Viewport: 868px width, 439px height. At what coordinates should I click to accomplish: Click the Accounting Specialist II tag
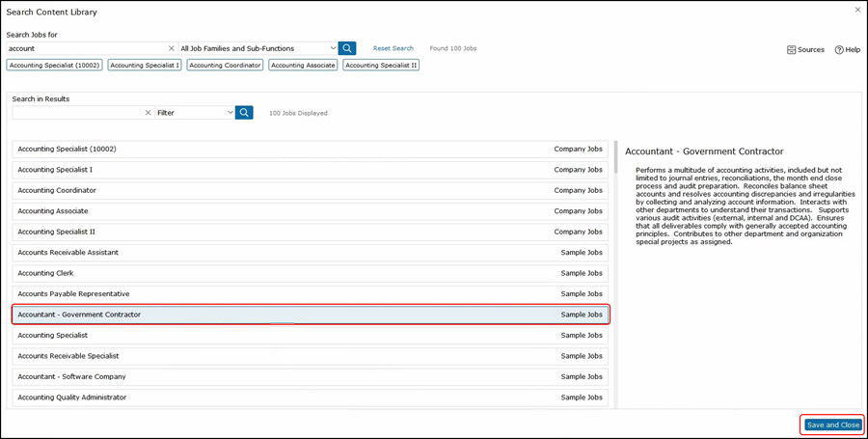click(x=381, y=65)
